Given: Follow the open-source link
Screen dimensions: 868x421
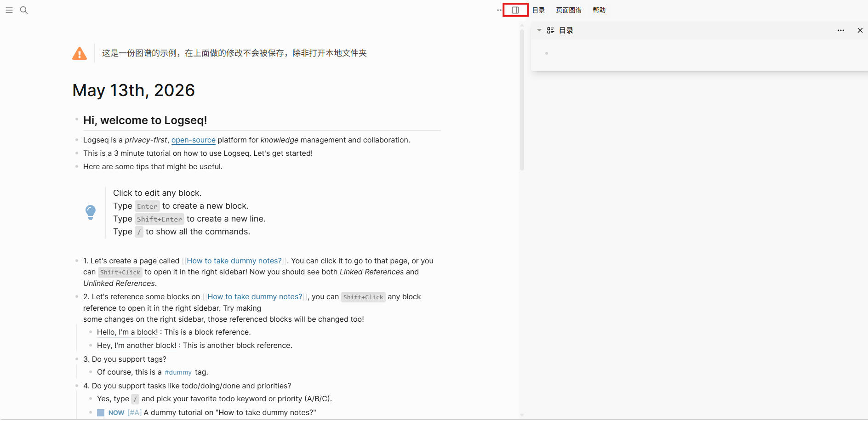Looking at the screenshot, I should tap(194, 140).
